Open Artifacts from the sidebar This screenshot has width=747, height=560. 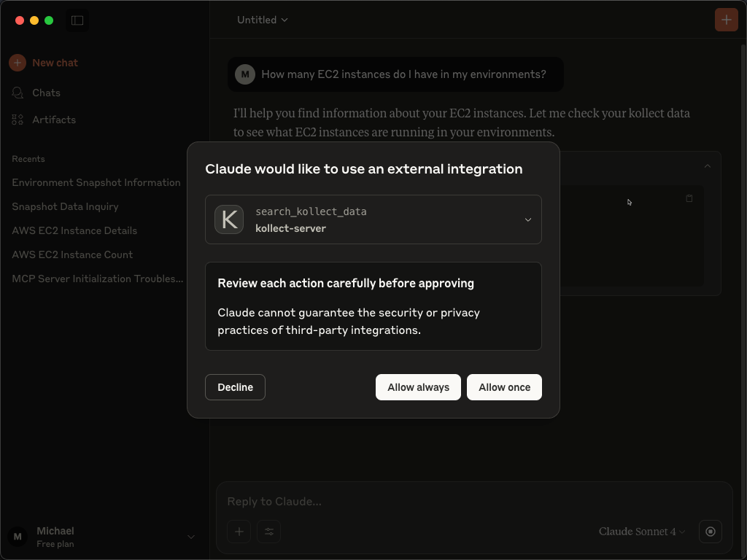(x=54, y=120)
